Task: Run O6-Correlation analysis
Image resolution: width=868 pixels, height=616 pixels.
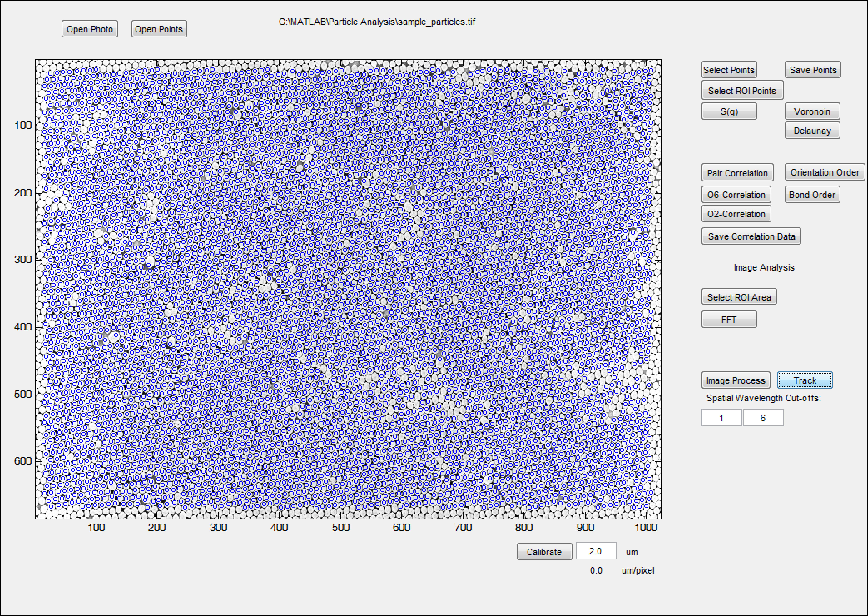Action: pyautogui.click(x=736, y=195)
